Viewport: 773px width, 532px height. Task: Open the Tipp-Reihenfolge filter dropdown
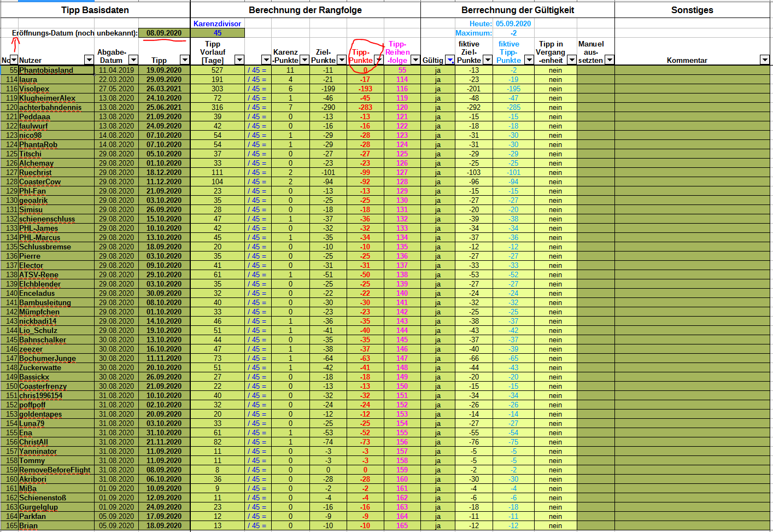coord(415,60)
